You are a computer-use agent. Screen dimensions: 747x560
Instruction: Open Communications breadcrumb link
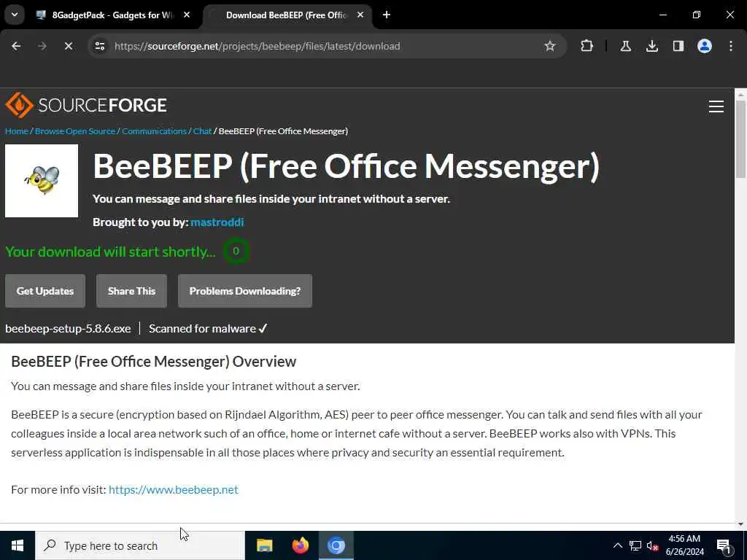(154, 131)
